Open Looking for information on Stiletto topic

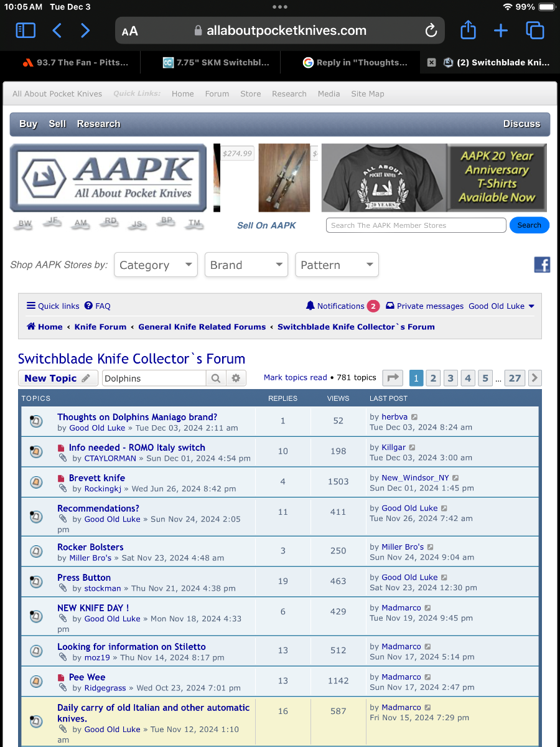131,647
